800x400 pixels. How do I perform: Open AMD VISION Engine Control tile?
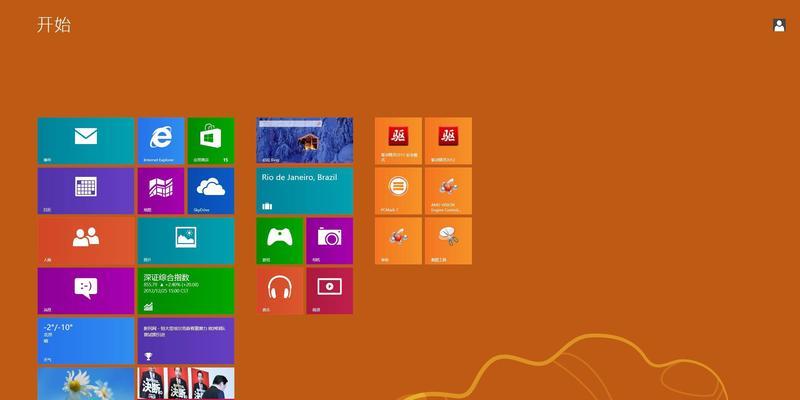(448, 191)
